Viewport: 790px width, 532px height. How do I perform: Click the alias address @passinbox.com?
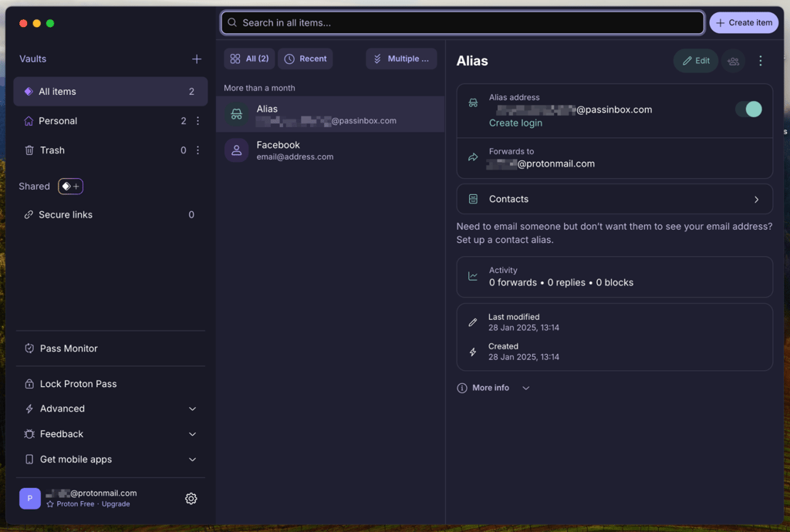pyautogui.click(x=574, y=109)
